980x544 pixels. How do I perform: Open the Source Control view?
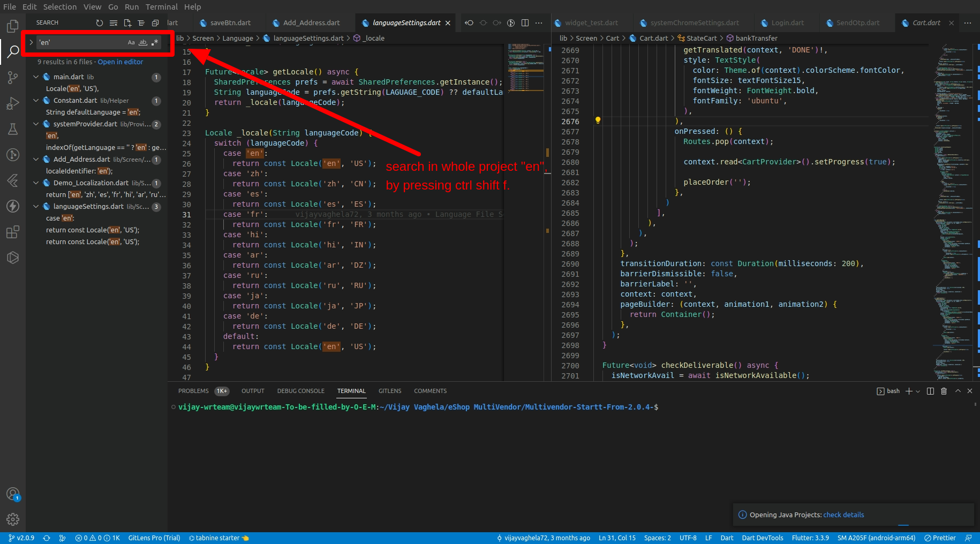click(13, 78)
